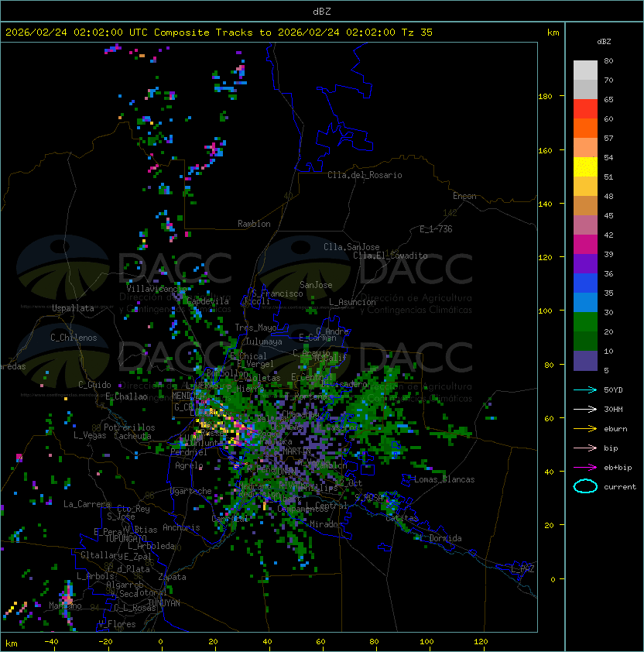Click the 'L_PAZ' map label
Screen dimensions: 644x652
[x=522, y=569]
